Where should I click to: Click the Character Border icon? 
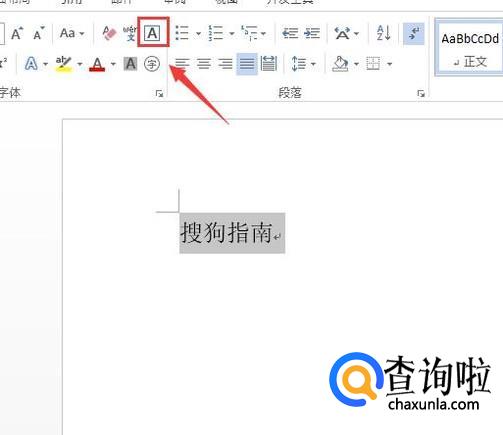(x=152, y=33)
